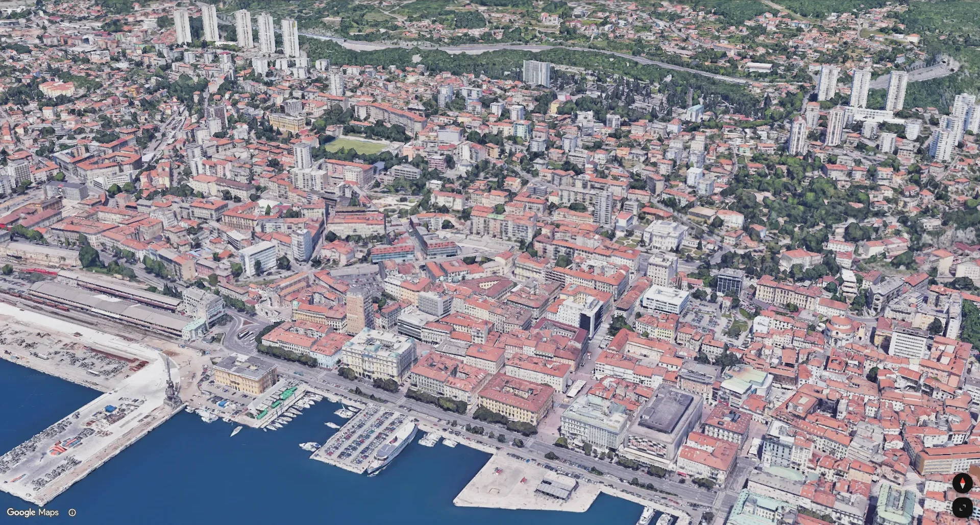Viewport: 980px width, 525px height.
Task: Reset map orientation with the compass button
Action: pos(962,483)
